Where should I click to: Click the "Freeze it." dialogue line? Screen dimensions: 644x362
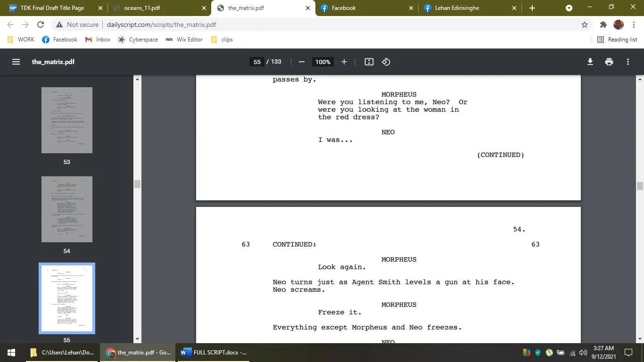click(339, 312)
